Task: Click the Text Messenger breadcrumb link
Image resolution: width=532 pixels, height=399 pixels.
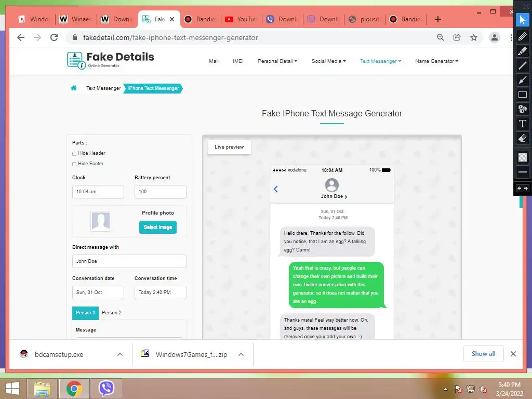Action: 103,88
